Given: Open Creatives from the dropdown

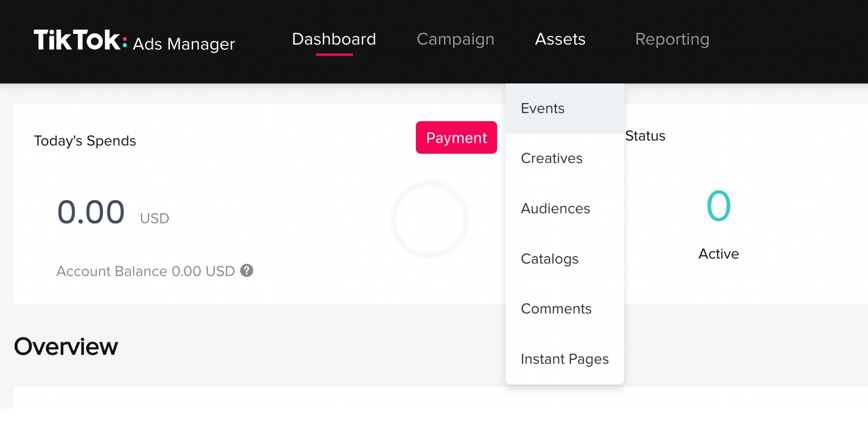Looking at the screenshot, I should (x=552, y=158).
